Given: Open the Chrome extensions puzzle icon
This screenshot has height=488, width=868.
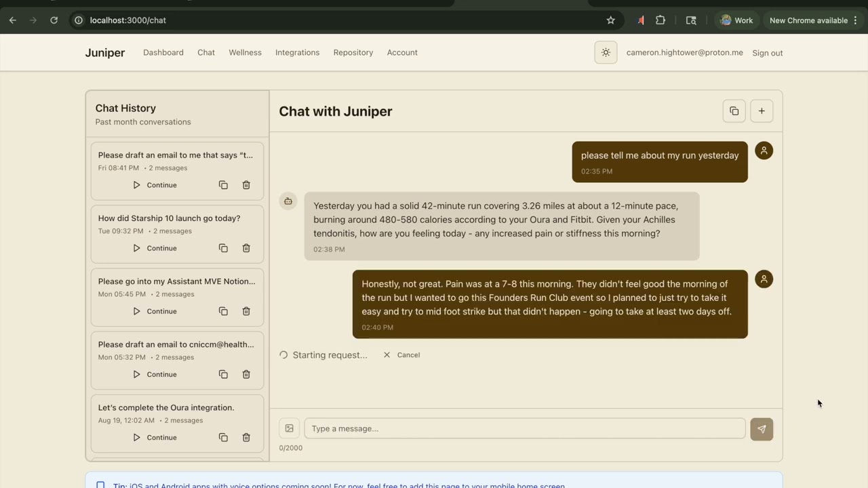Looking at the screenshot, I should coord(660,20).
